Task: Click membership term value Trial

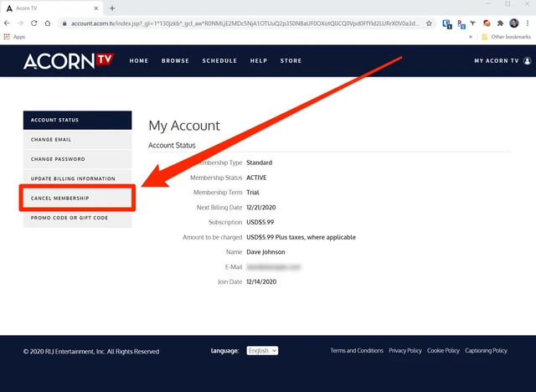Action: point(253,193)
